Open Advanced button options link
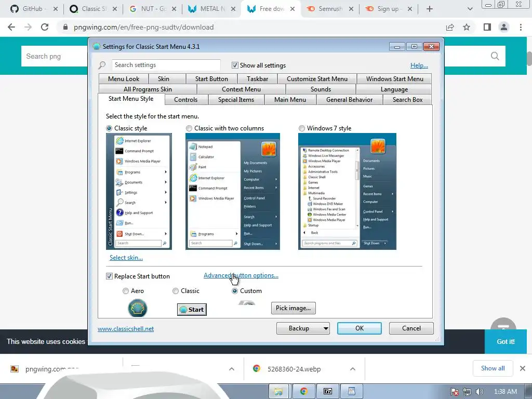Viewport: 532px width, 399px height. tap(241, 275)
